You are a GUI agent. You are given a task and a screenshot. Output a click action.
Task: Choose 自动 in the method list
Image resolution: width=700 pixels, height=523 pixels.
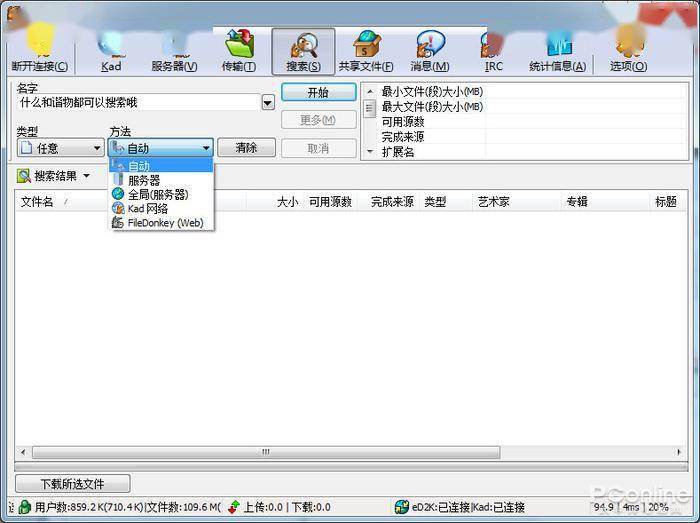point(161,166)
